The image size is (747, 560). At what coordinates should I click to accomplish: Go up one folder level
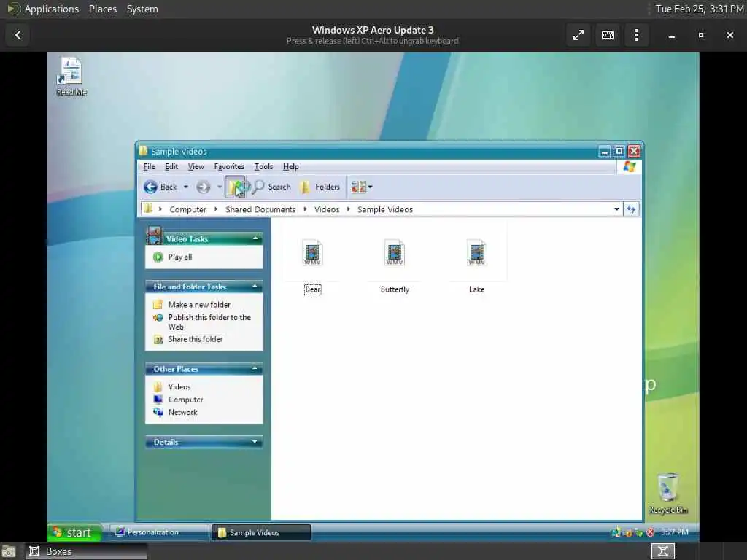[x=235, y=187]
